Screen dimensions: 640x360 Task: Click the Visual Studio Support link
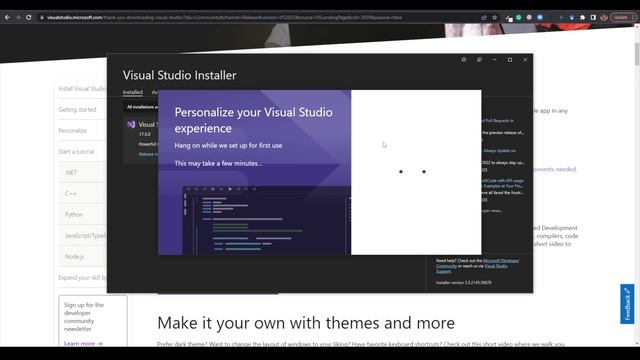(x=496, y=266)
